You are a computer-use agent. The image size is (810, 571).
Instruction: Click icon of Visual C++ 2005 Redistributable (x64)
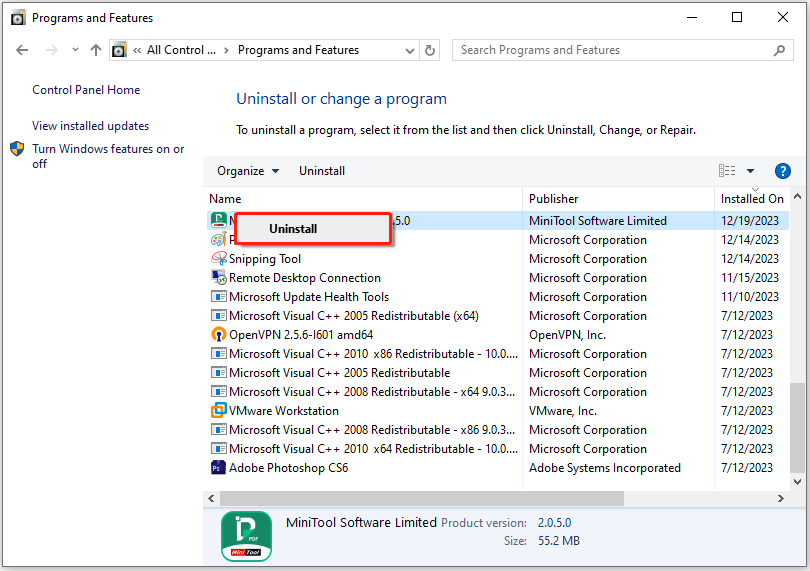[x=219, y=315]
